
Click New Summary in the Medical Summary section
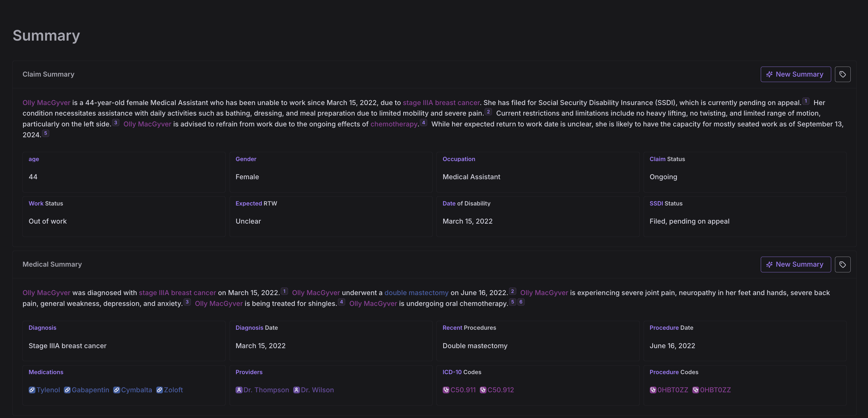(x=795, y=264)
